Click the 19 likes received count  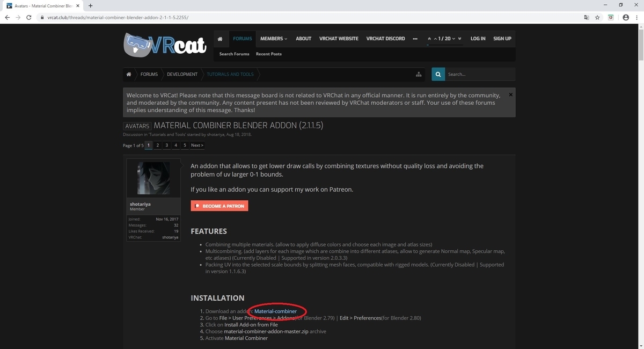click(176, 231)
